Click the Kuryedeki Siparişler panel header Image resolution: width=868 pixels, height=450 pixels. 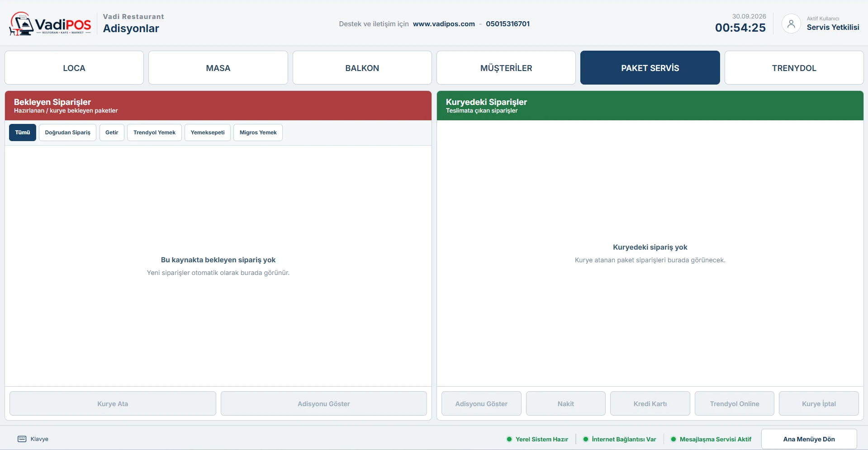[x=650, y=105]
